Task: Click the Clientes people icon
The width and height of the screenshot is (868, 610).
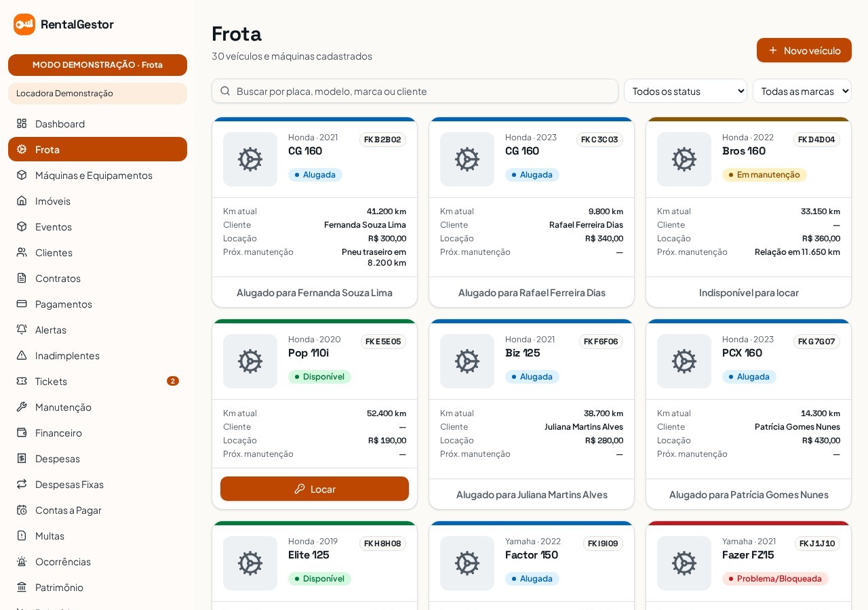Action: [22, 252]
